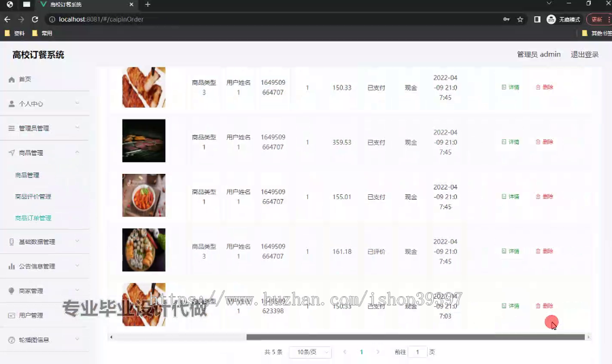View 详情 of 150.33 order 1649509664707
The image size is (612, 364).
tap(511, 88)
